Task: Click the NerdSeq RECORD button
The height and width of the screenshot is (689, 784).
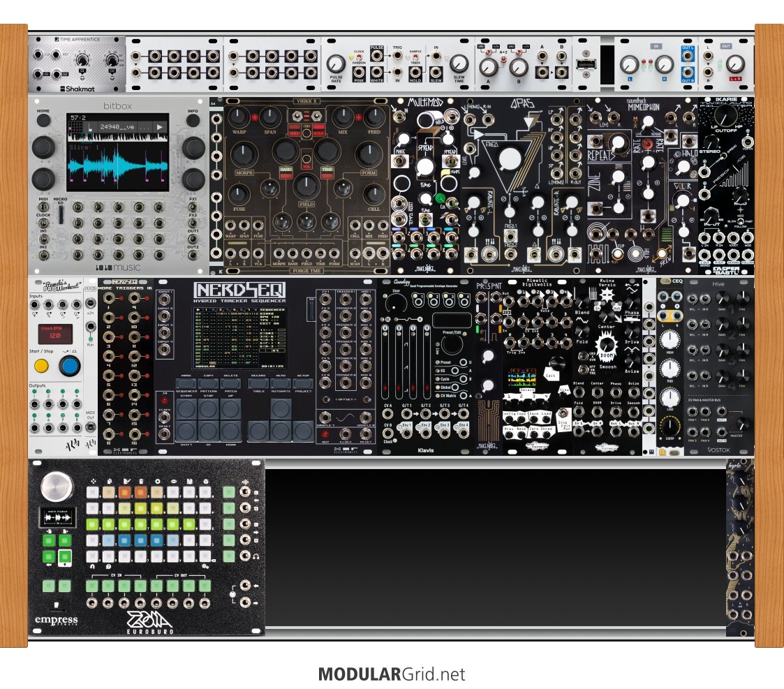Action: point(258,383)
